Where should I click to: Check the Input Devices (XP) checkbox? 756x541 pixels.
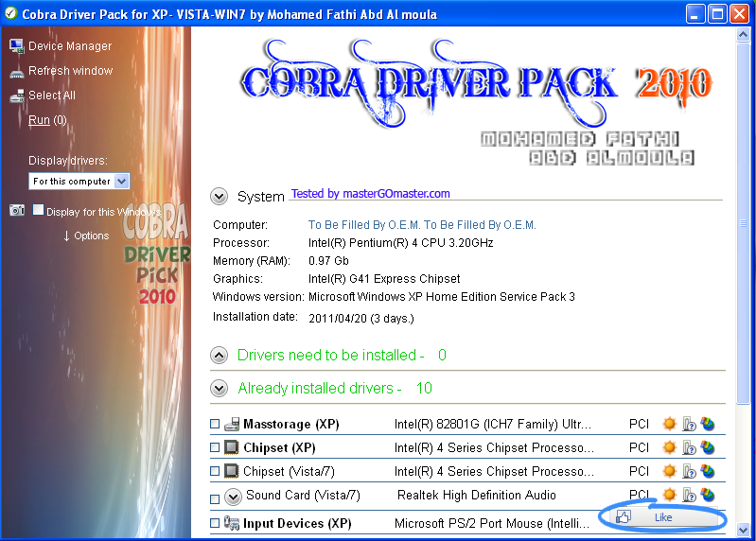(215, 523)
